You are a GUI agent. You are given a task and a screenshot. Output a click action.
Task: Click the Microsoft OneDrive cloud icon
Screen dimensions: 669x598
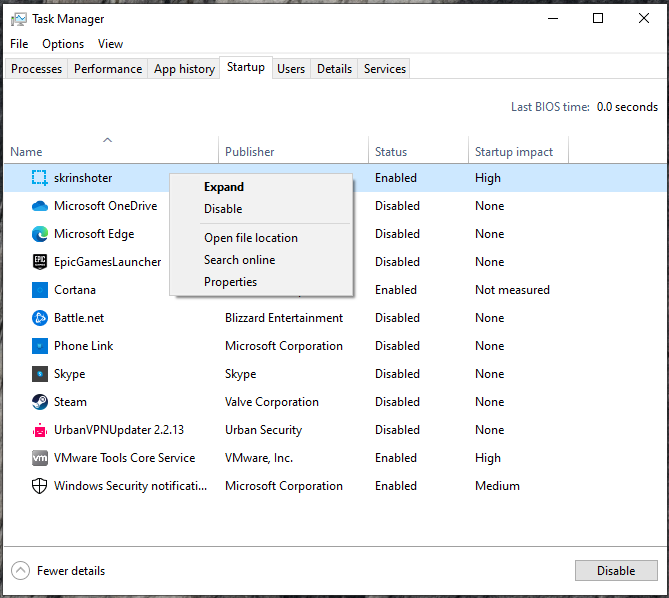[40, 206]
